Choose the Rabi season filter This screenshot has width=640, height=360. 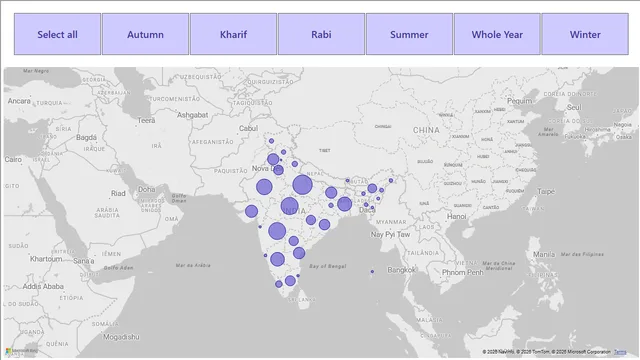click(321, 34)
